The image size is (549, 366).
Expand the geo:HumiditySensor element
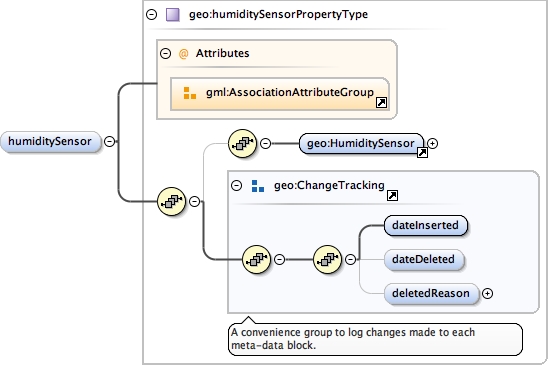coord(433,143)
